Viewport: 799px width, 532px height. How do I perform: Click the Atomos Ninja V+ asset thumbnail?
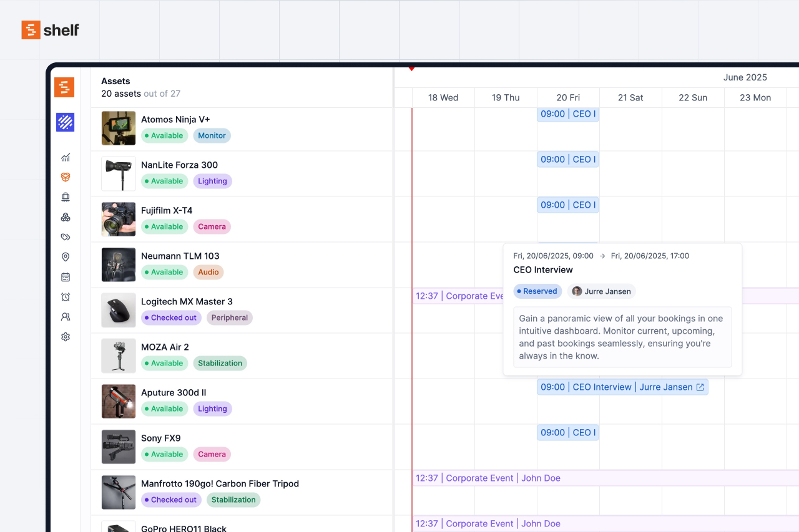click(x=118, y=128)
